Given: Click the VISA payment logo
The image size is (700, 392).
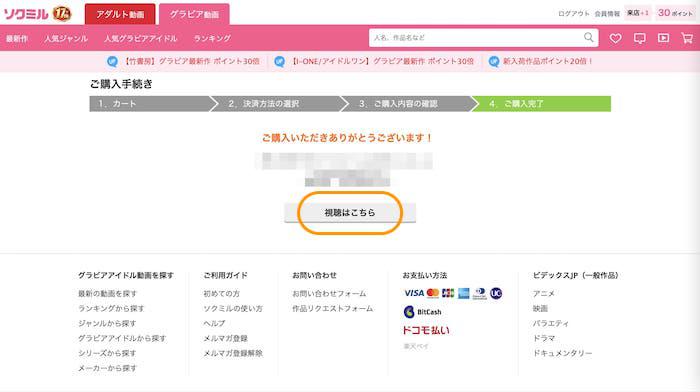Looking at the screenshot, I should click(414, 293).
